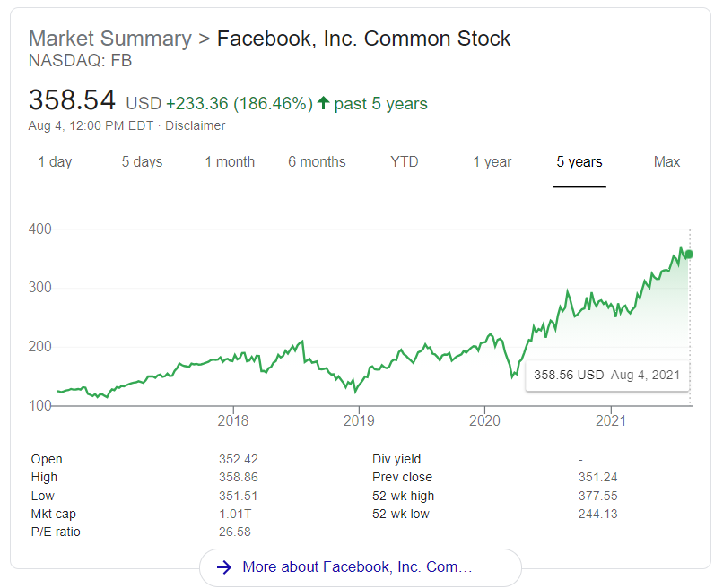723x588 pixels.
Task: Open the Disclaimer link
Action: point(195,125)
